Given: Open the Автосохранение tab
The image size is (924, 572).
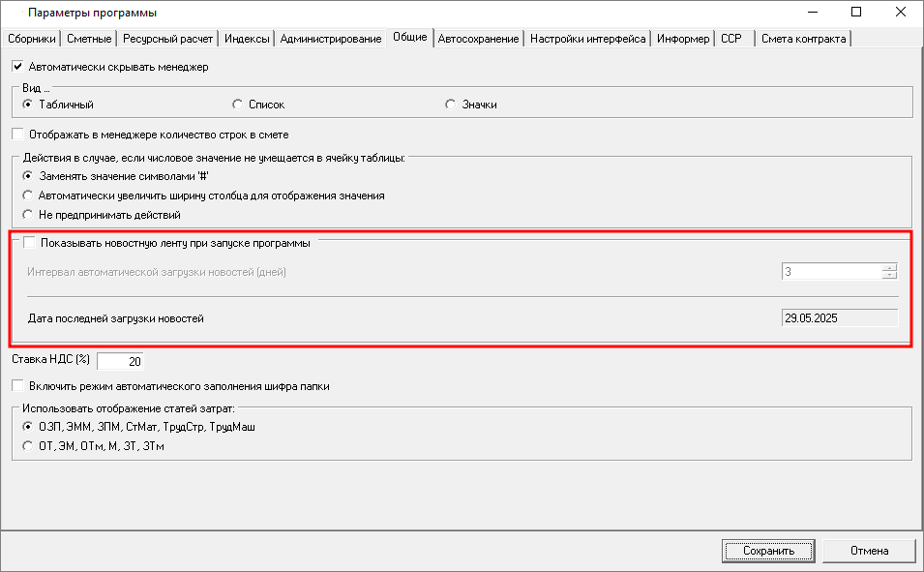Looking at the screenshot, I should [x=478, y=39].
